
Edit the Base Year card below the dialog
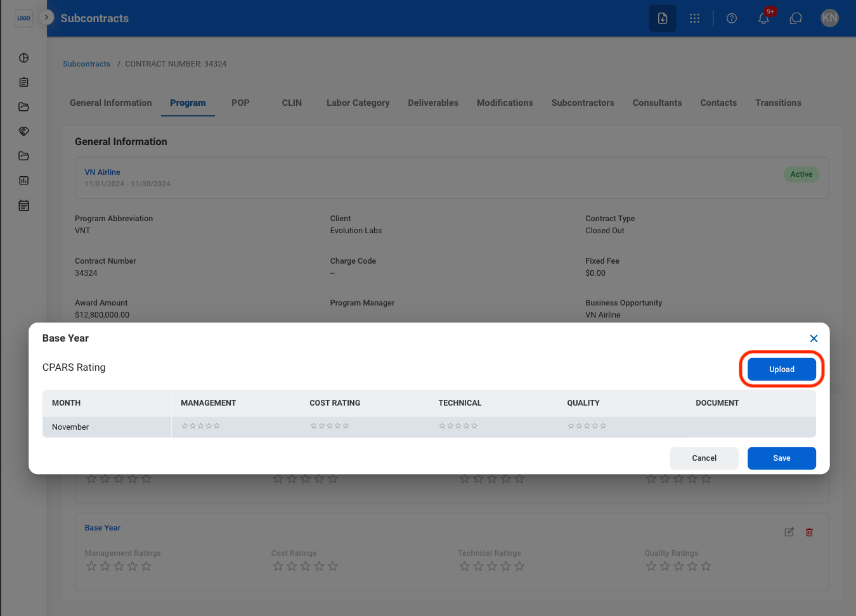[789, 532]
